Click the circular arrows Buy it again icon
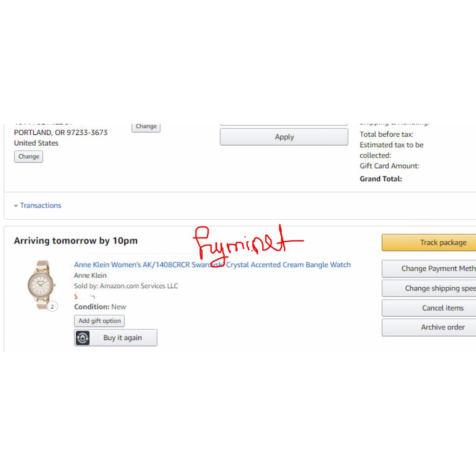 (83, 338)
